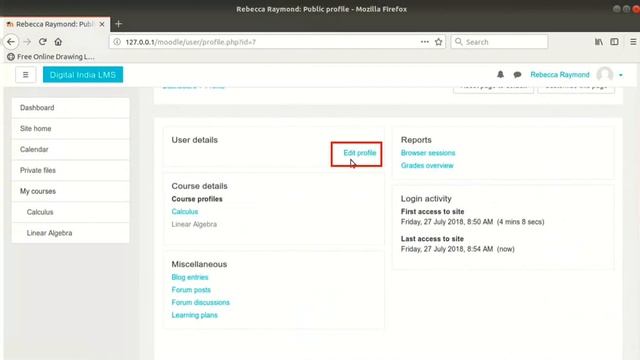
Task: Open Learning plans link
Action: (194, 315)
